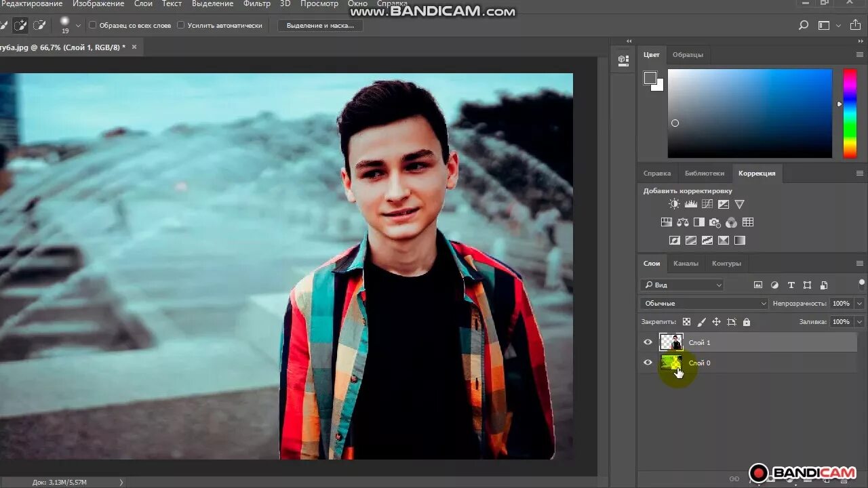
Task: Add a Posterize adjustment layer
Action: (x=691, y=240)
